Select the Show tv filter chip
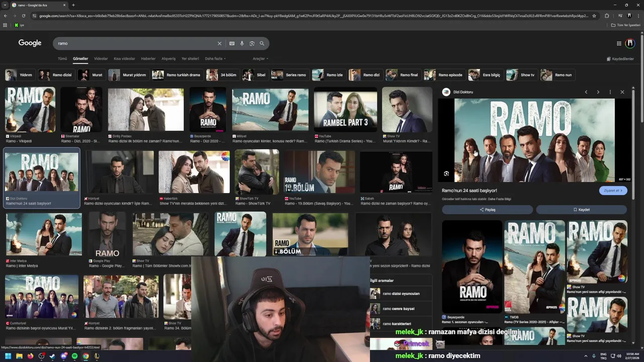644x362 pixels. pos(521,75)
